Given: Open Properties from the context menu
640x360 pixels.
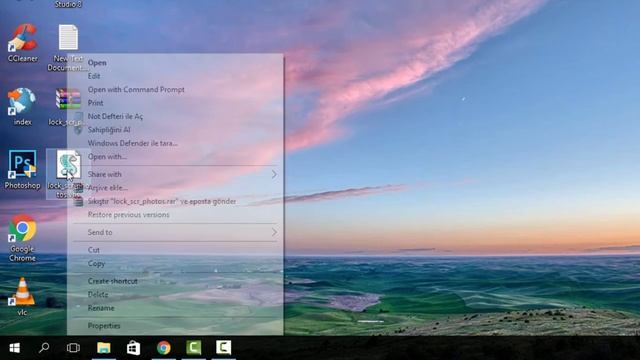Looking at the screenshot, I should (x=104, y=326).
